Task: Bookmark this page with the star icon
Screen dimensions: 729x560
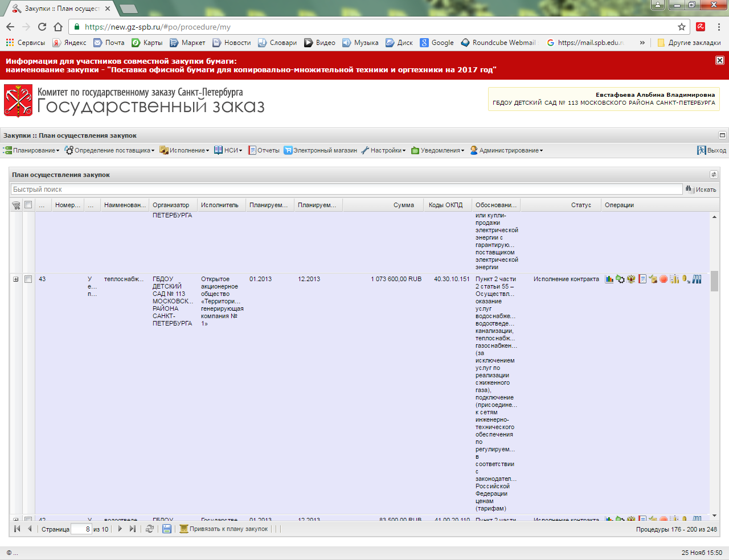Action: click(x=682, y=27)
